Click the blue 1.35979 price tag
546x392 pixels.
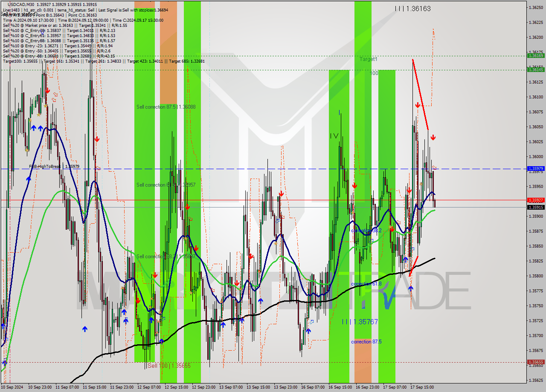(536, 169)
